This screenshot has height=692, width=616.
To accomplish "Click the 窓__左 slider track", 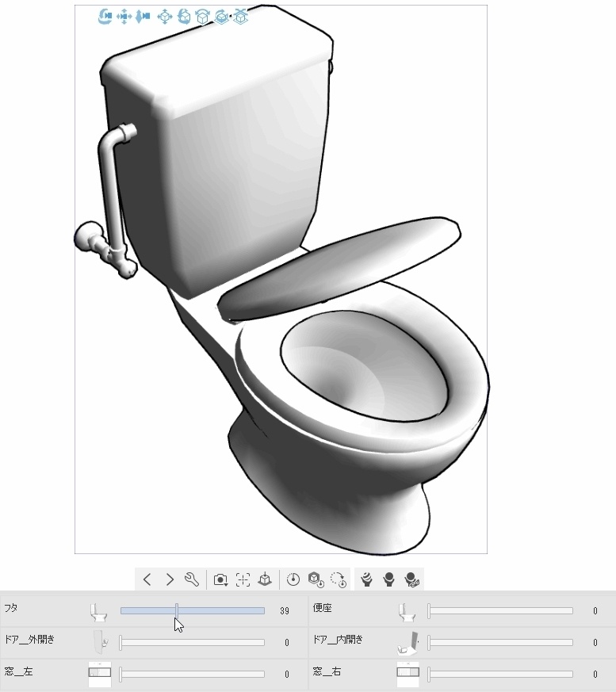I will pos(192,674).
